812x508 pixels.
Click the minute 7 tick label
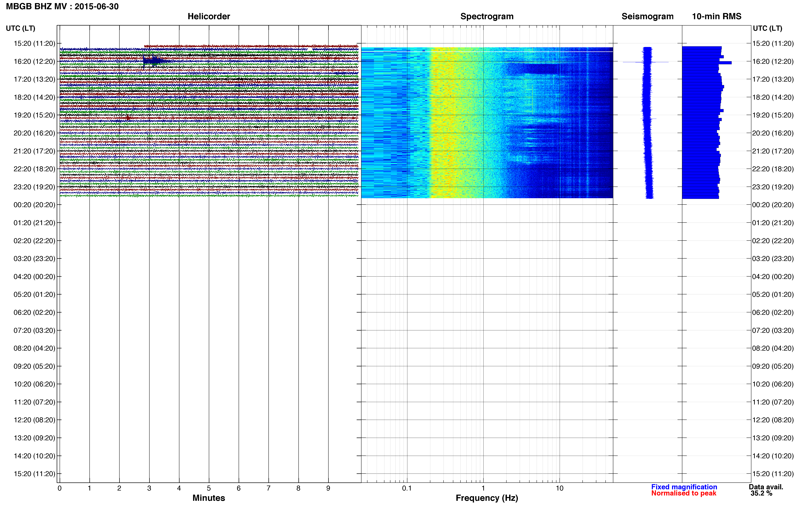click(269, 488)
